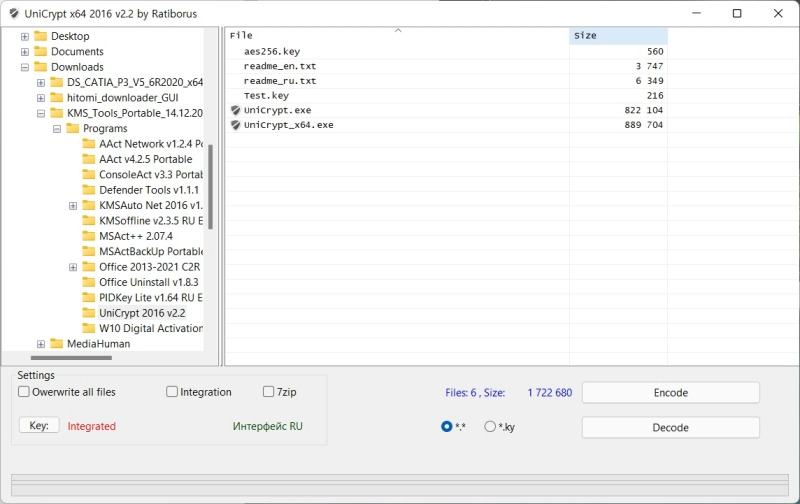Image resolution: width=800 pixels, height=504 pixels.
Task: Select the UniCrypt_x64.exe file name
Action: (x=289, y=125)
